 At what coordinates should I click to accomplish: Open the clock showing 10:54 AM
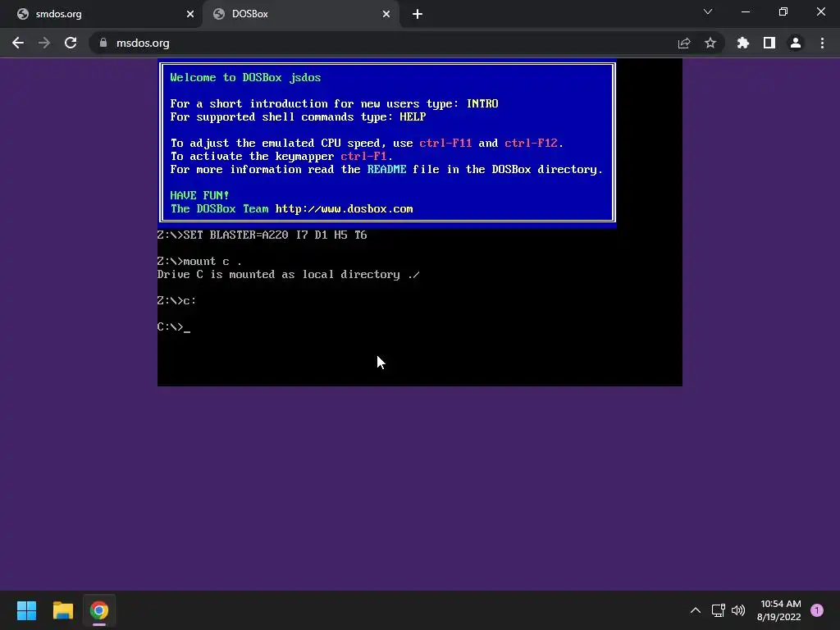coord(779,610)
